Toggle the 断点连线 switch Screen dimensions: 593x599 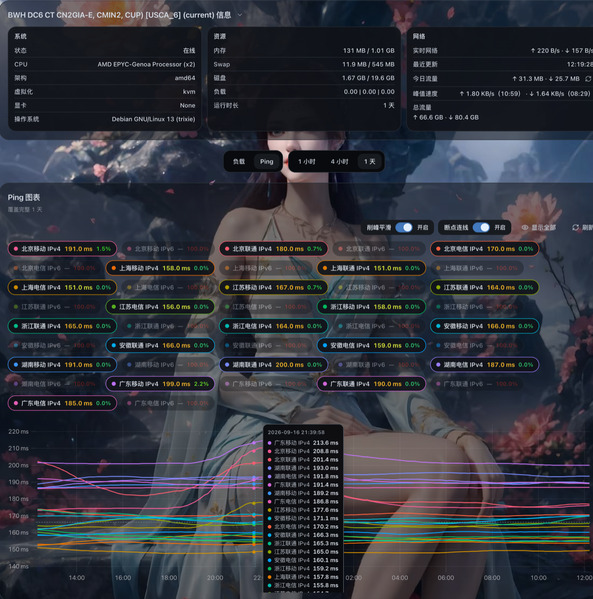click(481, 228)
